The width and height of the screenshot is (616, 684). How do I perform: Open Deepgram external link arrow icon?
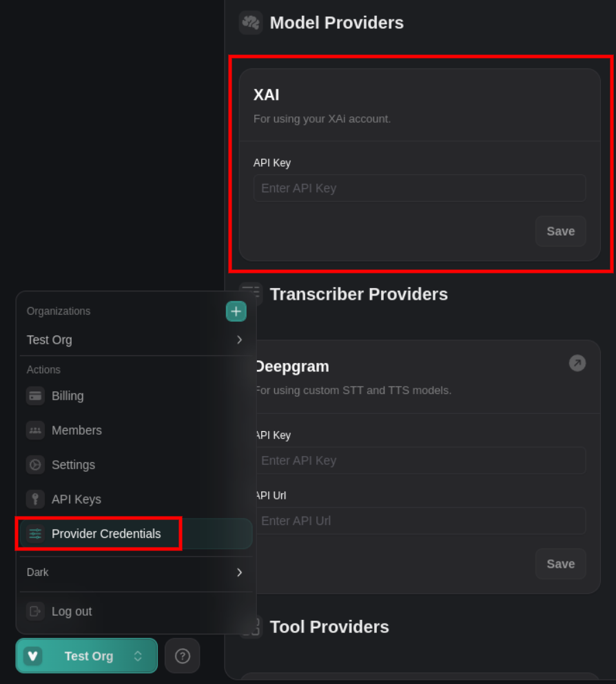(577, 363)
